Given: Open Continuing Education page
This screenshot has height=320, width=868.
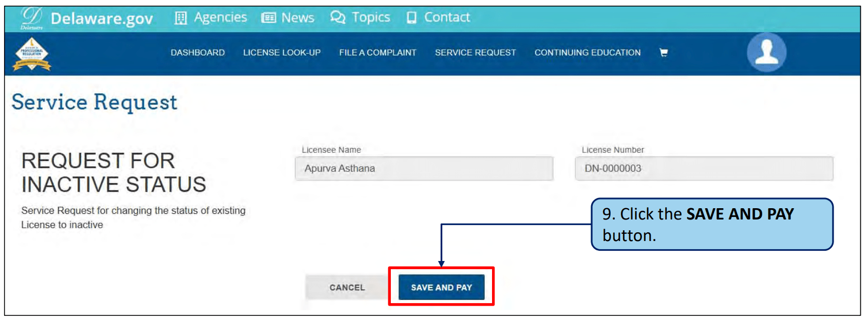Looking at the screenshot, I should click(x=588, y=52).
